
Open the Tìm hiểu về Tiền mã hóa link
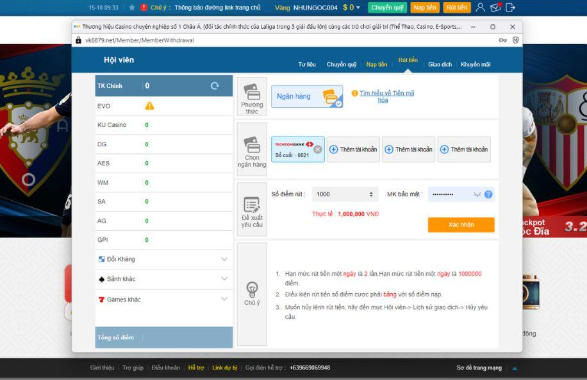(387, 96)
